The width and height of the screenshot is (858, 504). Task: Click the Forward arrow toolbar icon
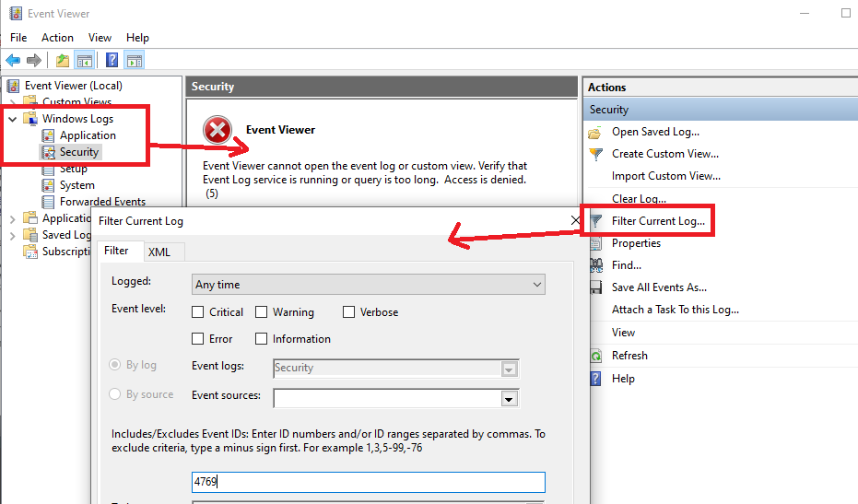click(34, 60)
